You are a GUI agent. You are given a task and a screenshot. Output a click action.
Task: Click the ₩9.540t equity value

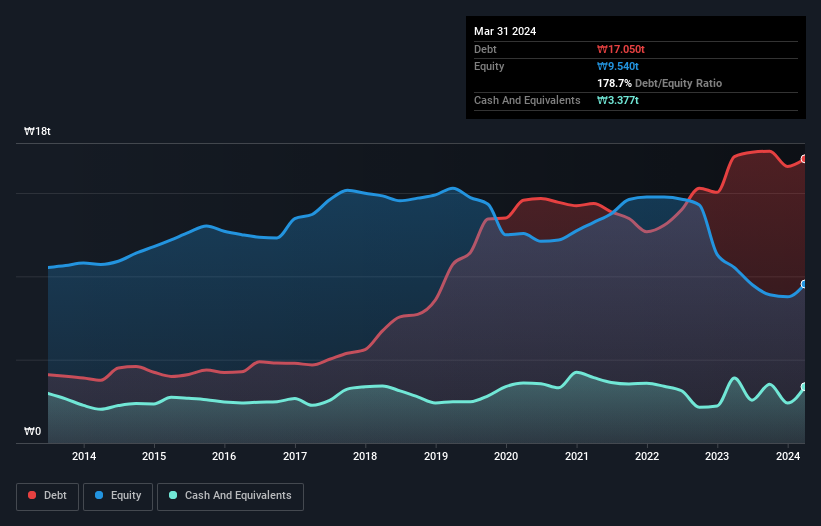click(618, 66)
